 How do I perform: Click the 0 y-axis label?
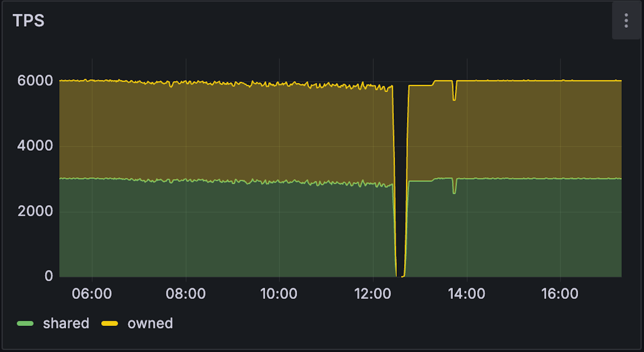[48, 276]
